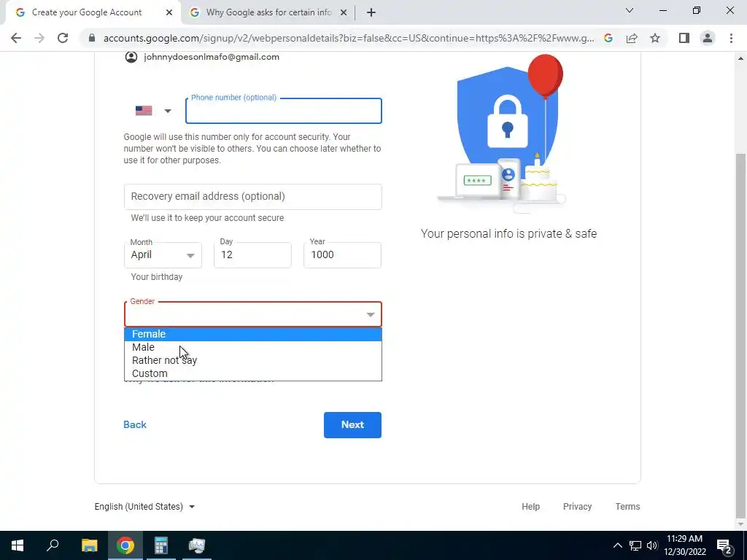Open the Month dropdown showing April

[163, 255]
